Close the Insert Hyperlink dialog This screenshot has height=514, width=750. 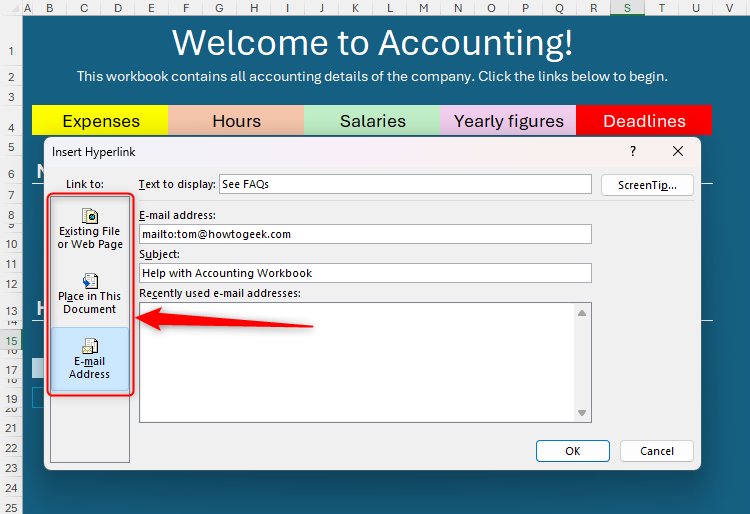click(678, 152)
